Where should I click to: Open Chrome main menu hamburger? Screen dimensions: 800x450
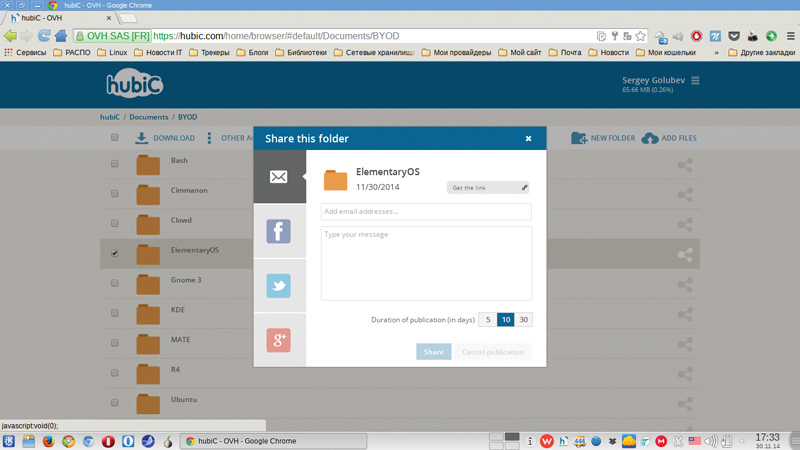(x=790, y=36)
